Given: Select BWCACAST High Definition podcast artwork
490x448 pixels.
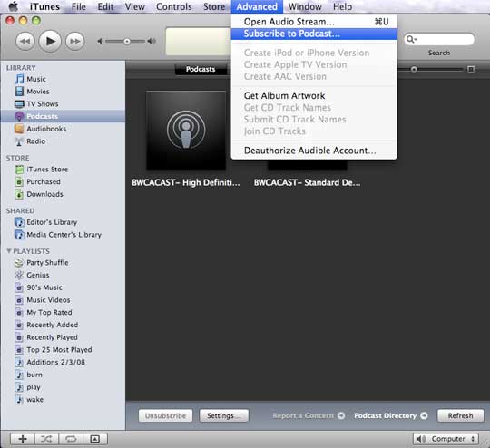Looking at the screenshot, I should pyautogui.click(x=186, y=131).
